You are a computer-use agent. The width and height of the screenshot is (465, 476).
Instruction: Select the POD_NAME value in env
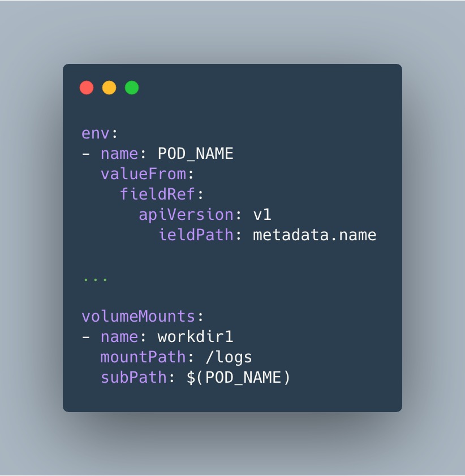click(x=195, y=154)
